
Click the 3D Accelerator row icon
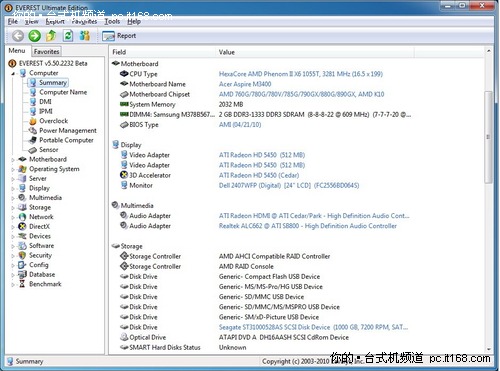124,175
